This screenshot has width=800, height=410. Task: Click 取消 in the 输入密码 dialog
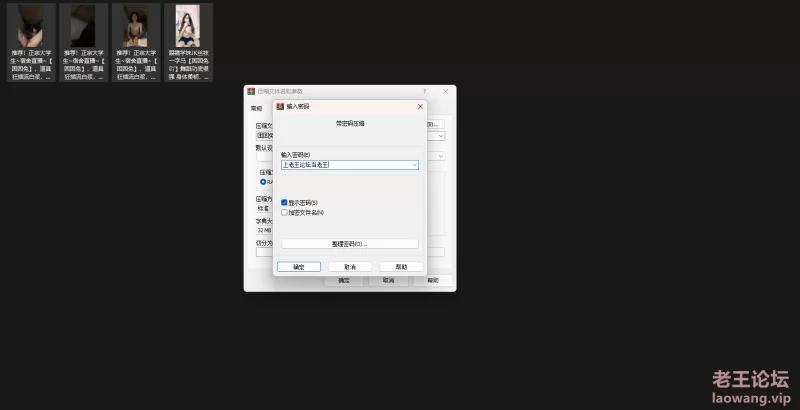(x=350, y=267)
